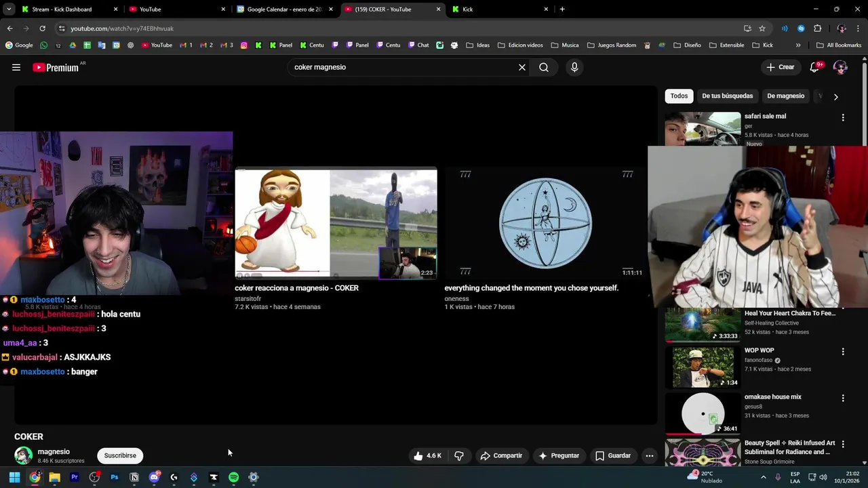Select the 'De tus búsquedas' chip
868x488 pixels.
(x=727, y=96)
